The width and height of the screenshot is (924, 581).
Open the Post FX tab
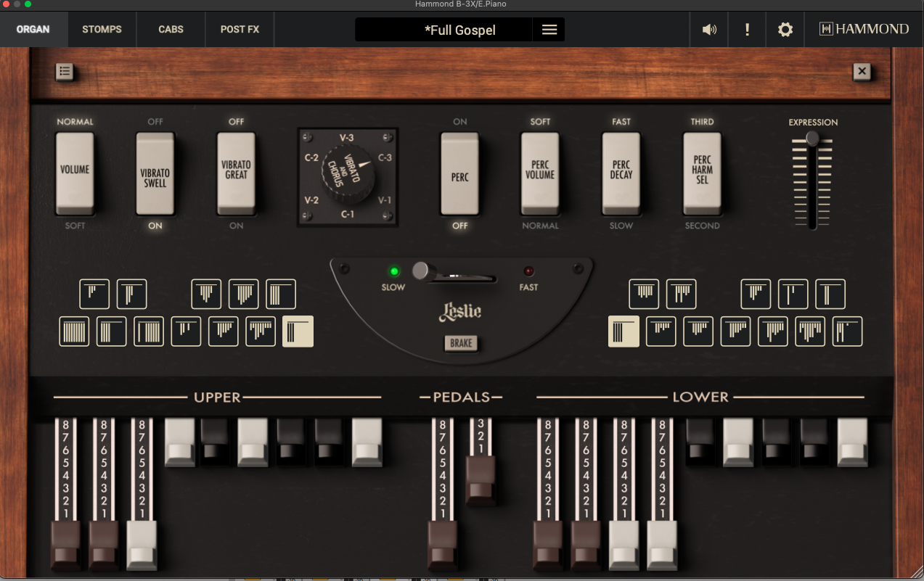click(x=240, y=30)
